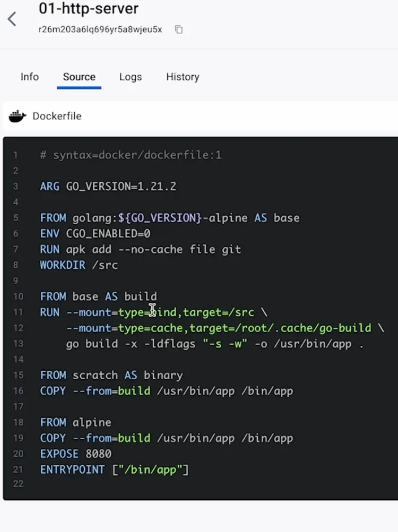
Task: Click the RUN --mount=type=bind,target=/src line
Action: (x=154, y=312)
